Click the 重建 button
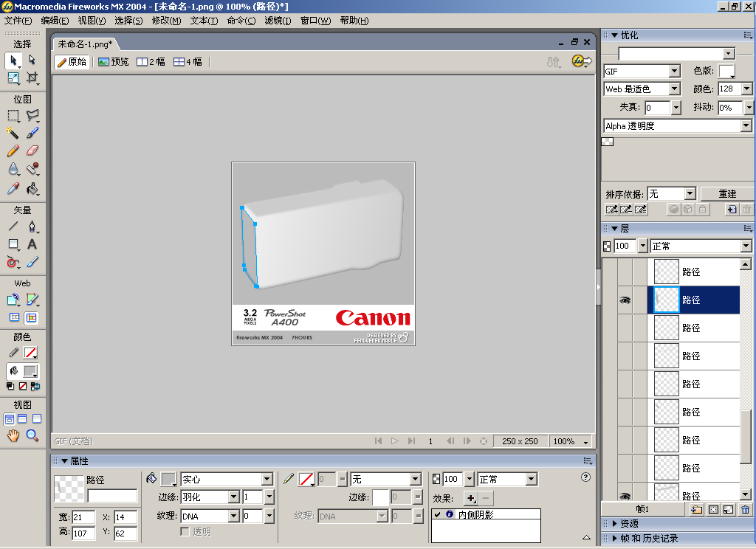The width and height of the screenshot is (756, 549). (727, 194)
